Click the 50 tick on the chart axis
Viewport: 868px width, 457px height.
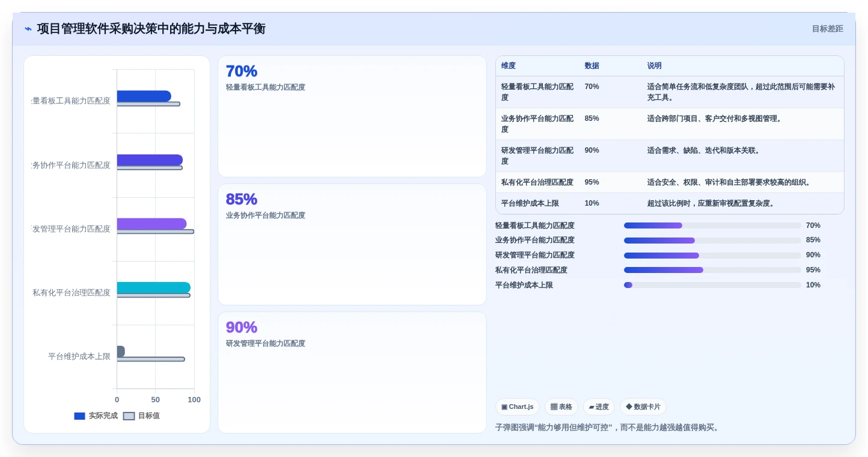tap(156, 400)
